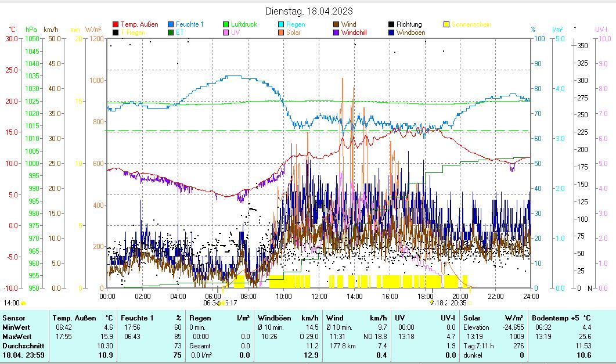Click the cyan Regen legend square

281,24
